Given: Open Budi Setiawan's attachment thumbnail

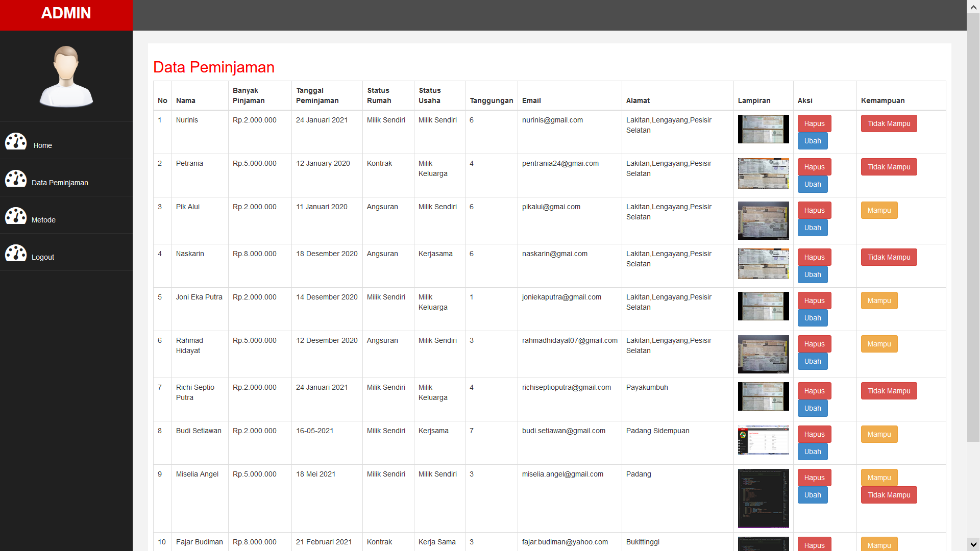Looking at the screenshot, I should pos(763,440).
